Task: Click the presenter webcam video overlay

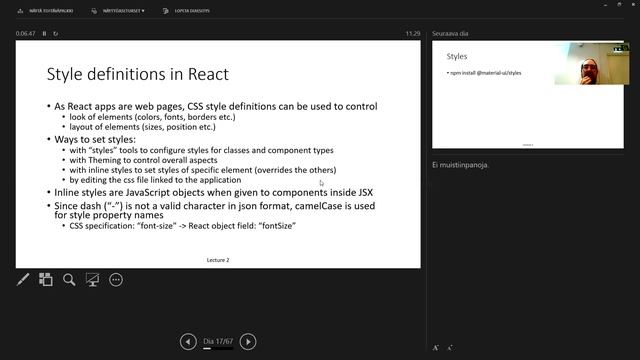Action: pyautogui.click(x=592, y=63)
